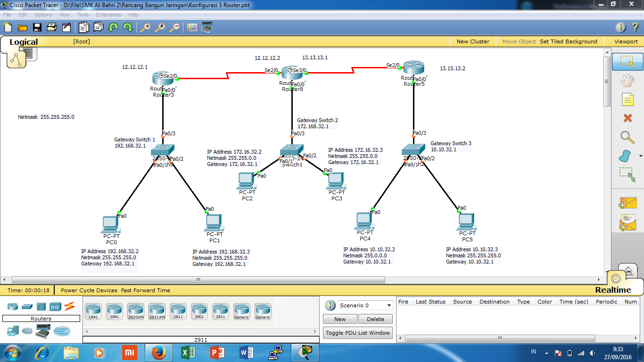The width and height of the screenshot is (644, 362).
Task: Select Router5 on the workspace
Action: [414, 68]
